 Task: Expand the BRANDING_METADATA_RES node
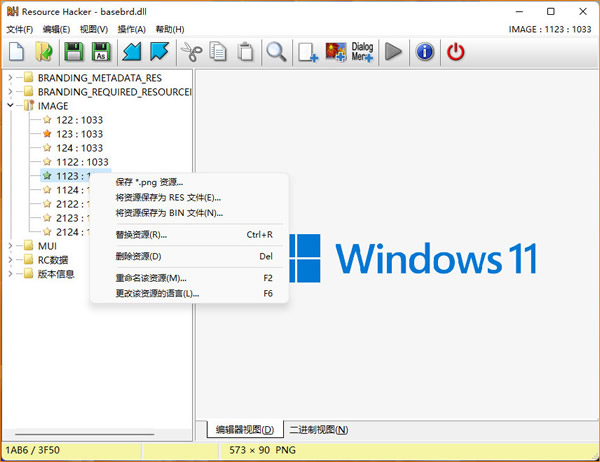(x=10, y=78)
